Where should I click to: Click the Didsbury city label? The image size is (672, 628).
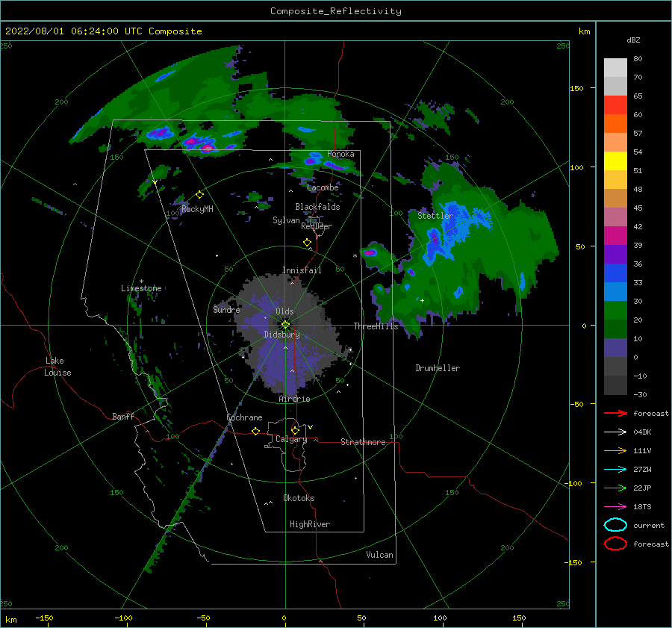point(282,335)
